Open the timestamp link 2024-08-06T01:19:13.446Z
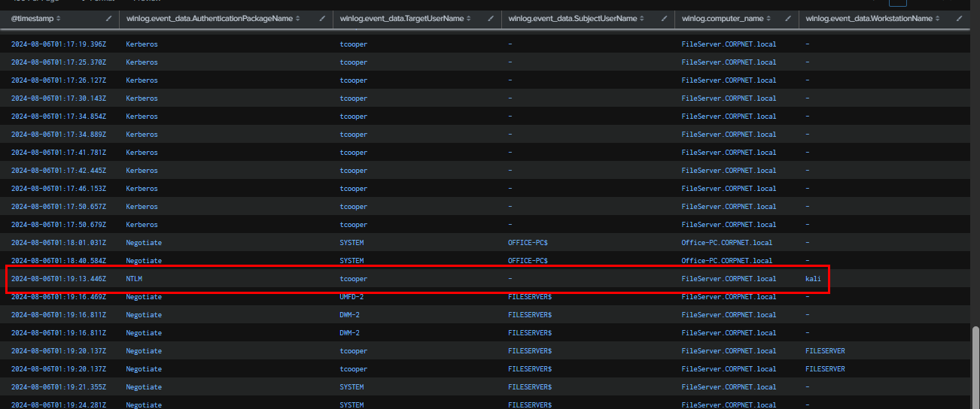This screenshot has height=409, width=980. coord(59,279)
